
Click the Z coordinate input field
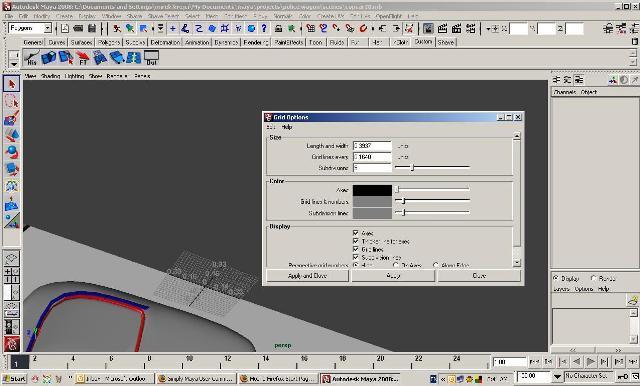(x=575, y=29)
